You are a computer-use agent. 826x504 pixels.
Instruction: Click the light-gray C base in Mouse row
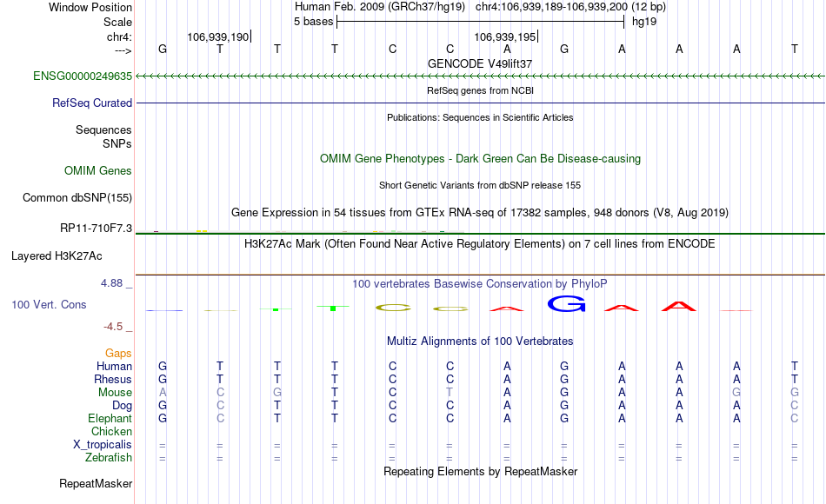220,393
